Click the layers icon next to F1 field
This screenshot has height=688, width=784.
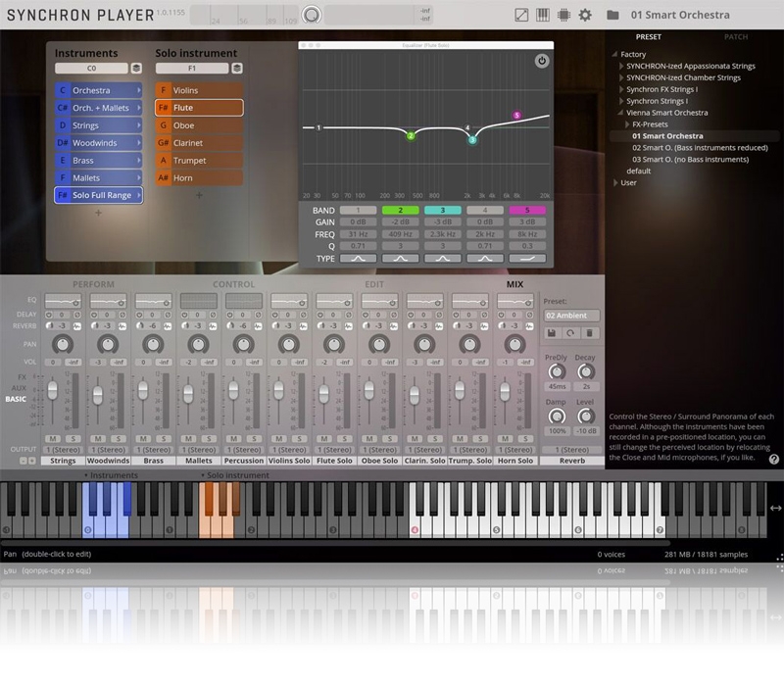pyautogui.click(x=237, y=68)
